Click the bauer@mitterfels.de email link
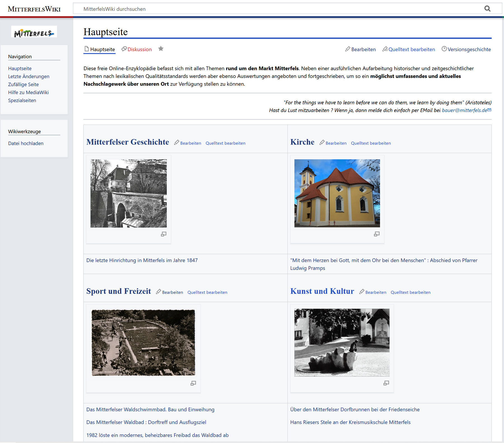Image resolution: width=504 pixels, height=443 pixels. tap(464, 110)
